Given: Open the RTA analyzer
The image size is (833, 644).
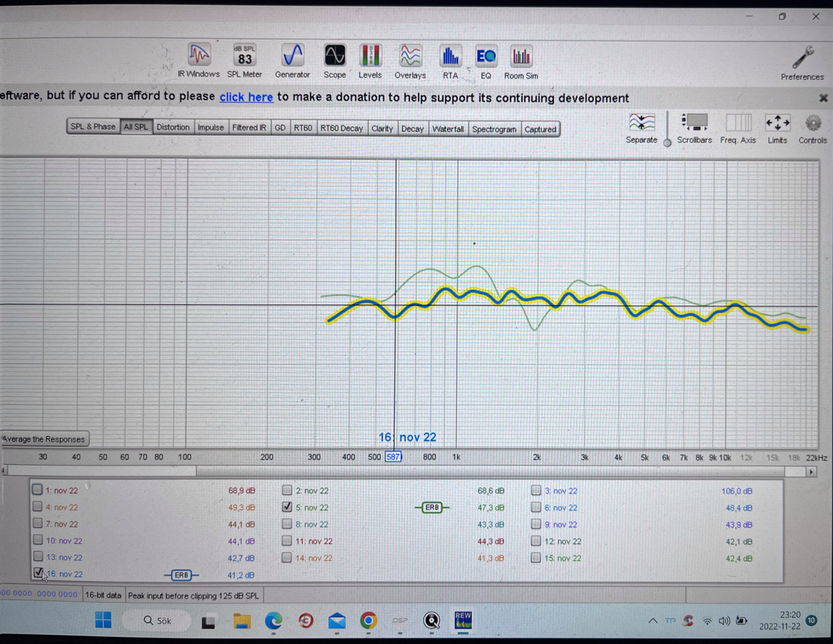Looking at the screenshot, I should tap(450, 62).
